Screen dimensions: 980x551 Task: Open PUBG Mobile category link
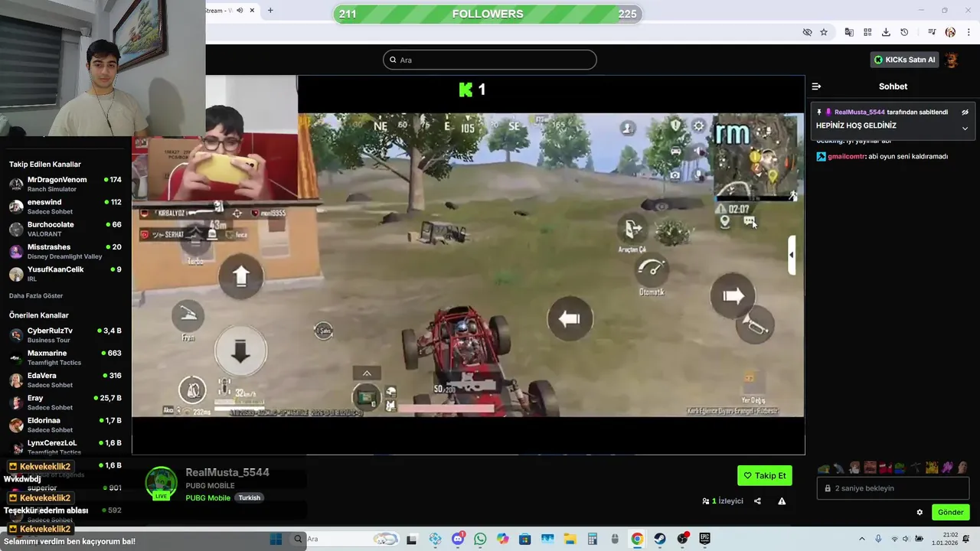click(207, 497)
